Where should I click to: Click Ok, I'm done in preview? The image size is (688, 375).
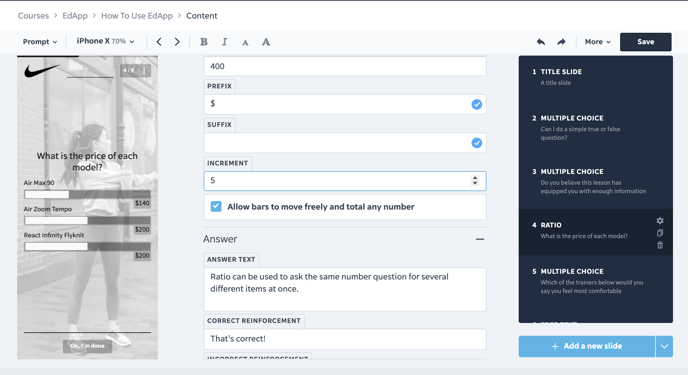87,346
